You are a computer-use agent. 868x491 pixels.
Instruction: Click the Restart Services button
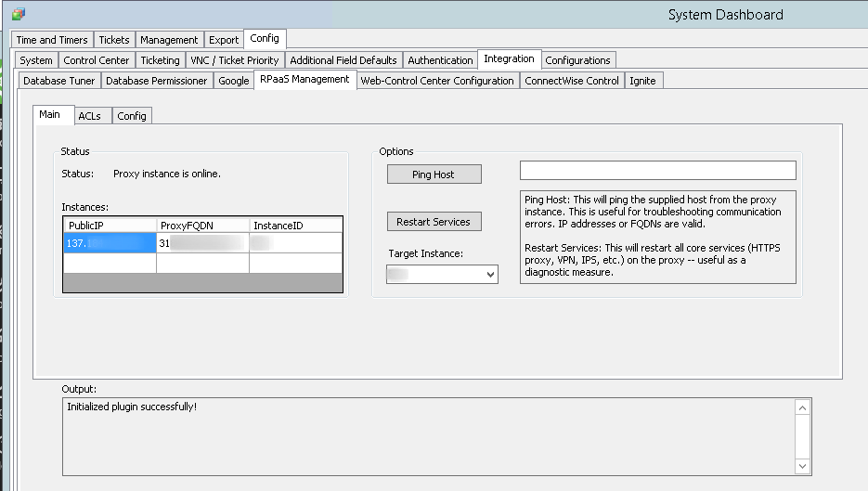[x=434, y=222]
